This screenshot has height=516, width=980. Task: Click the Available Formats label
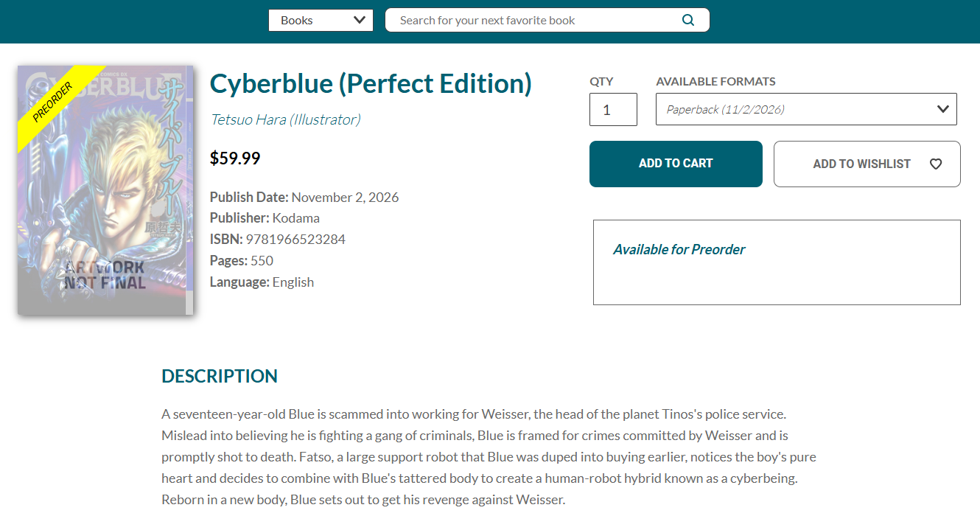(x=715, y=81)
